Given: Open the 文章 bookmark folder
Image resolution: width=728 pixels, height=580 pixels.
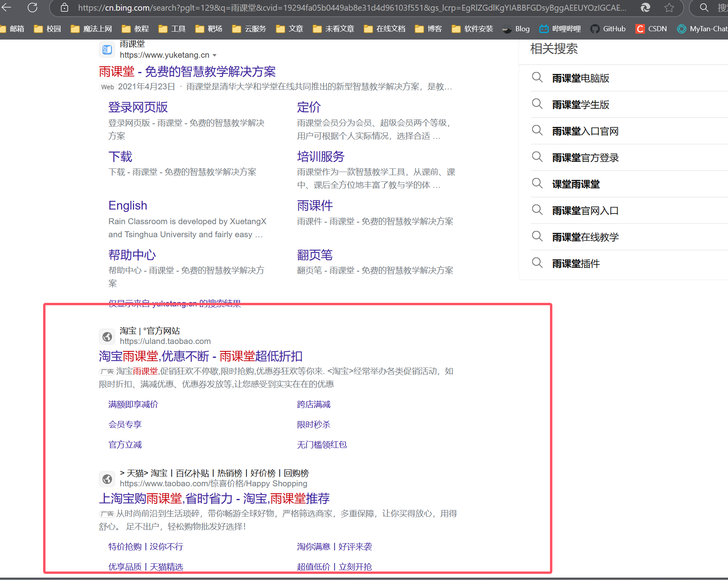Looking at the screenshot, I should coord(290,28).
